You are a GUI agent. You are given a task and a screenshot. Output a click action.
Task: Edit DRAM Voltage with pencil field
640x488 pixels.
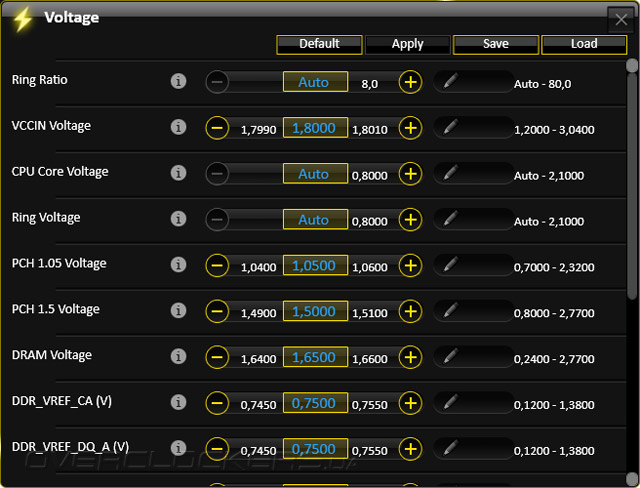point(473,357)
